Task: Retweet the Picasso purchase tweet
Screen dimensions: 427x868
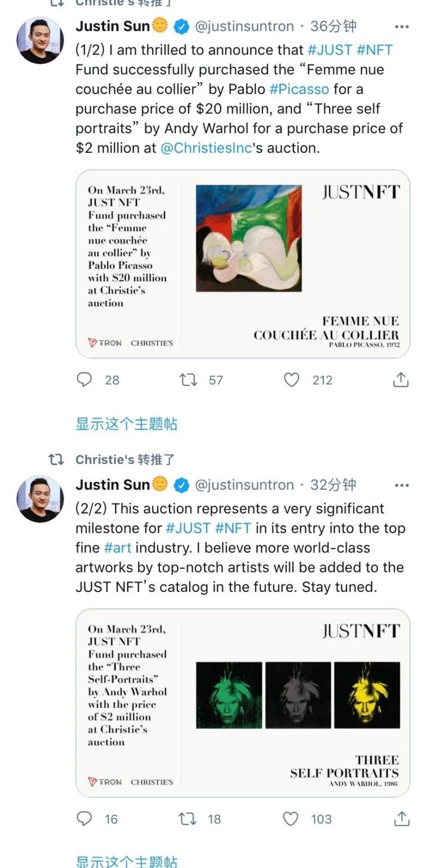Action: coord(188,380)
